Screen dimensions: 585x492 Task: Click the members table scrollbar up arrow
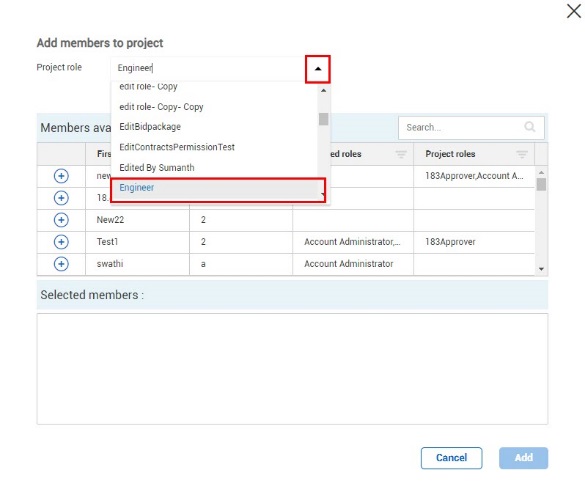541,172
